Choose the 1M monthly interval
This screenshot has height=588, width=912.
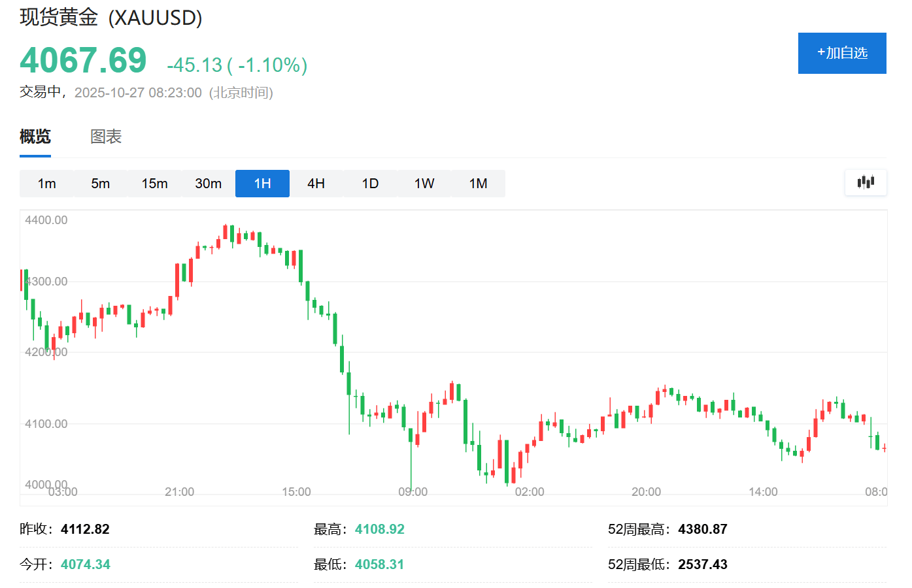[x=478, y=184]
